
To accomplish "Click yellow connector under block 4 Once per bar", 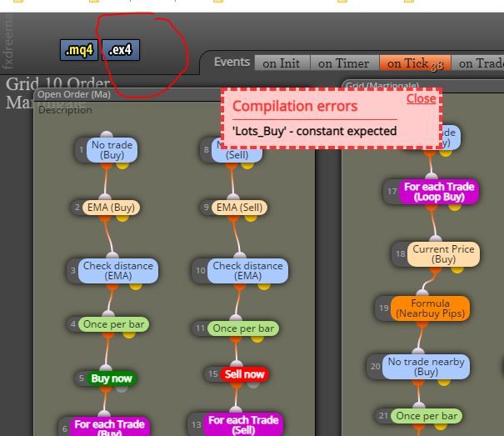I will [129, 334].
